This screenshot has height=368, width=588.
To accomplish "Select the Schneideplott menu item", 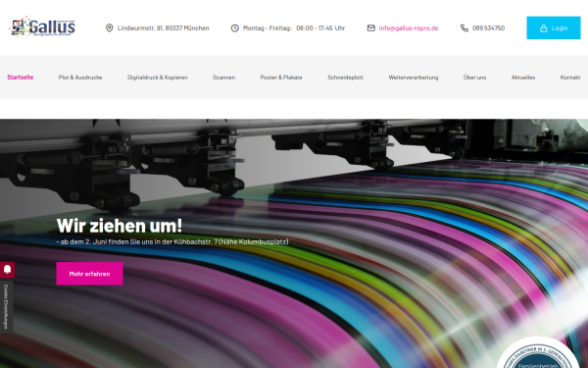I will tap(345, 78).
